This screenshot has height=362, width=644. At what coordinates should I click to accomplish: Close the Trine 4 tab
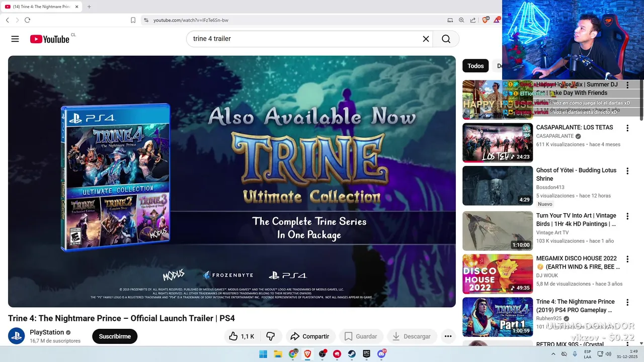pos(76,7)
